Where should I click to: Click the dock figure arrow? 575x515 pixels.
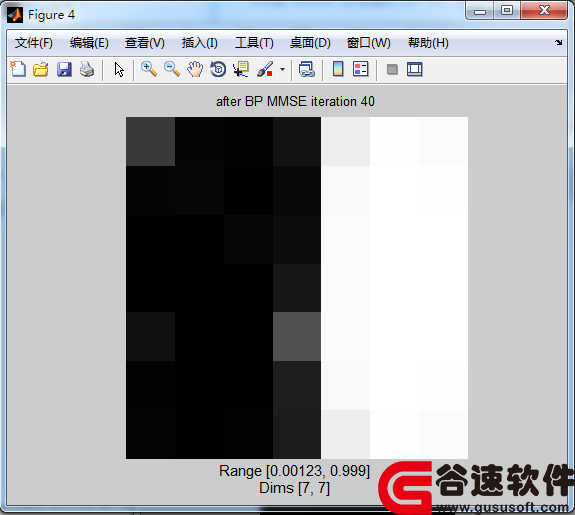pos(558,42)
